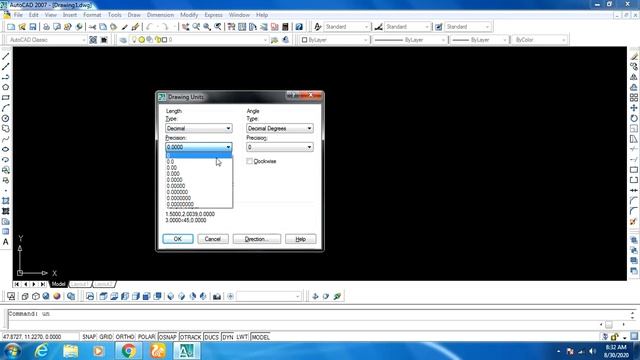Screen dimensions: 640x360
Task: Click the New drawing icon
Action: pyautogui.click(x=11, y=27)
